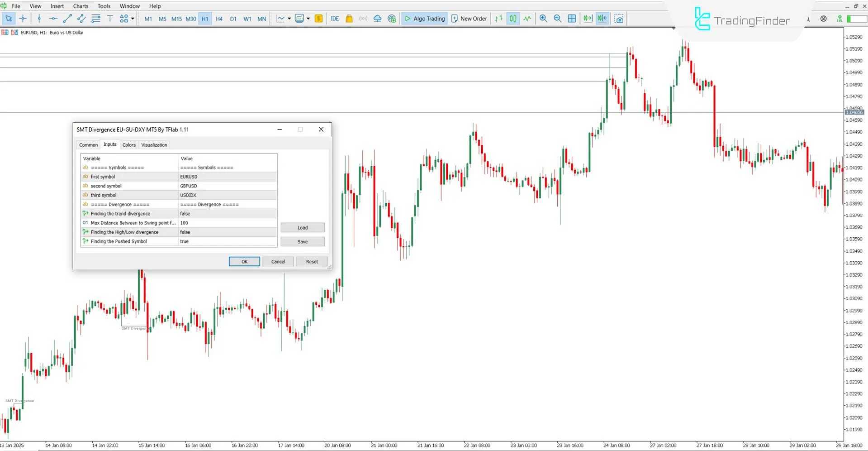Open the Tools menu
Viewport: 868px width, 451px height.
pyautogui.click(x=104, y=6)
